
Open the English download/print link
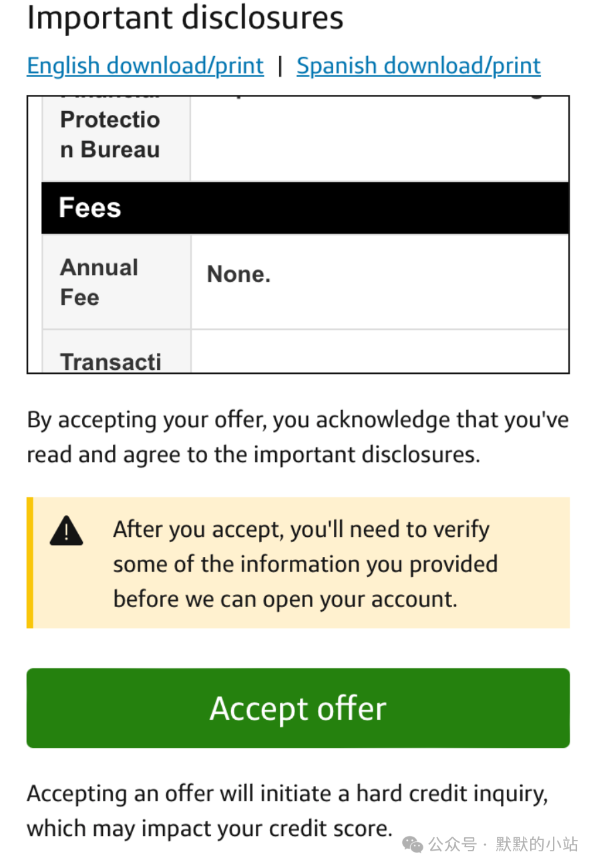point(145,65)
